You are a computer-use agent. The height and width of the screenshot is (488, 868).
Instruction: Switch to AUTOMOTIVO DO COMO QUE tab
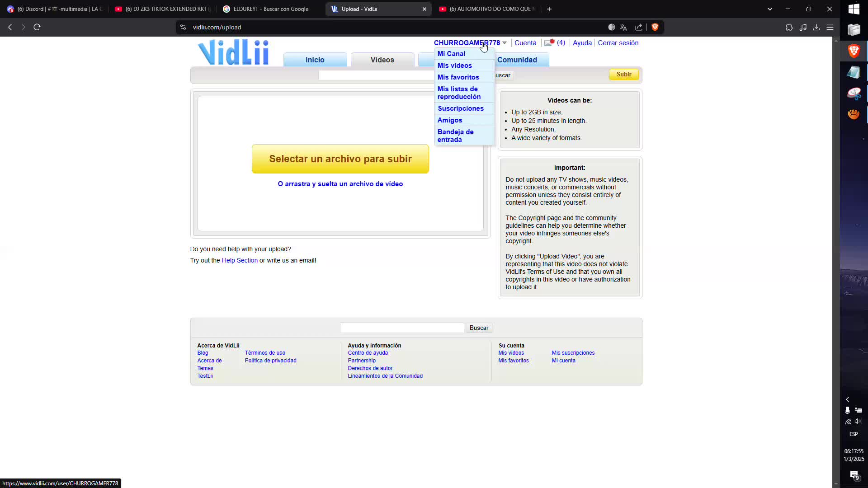(487, 9)
